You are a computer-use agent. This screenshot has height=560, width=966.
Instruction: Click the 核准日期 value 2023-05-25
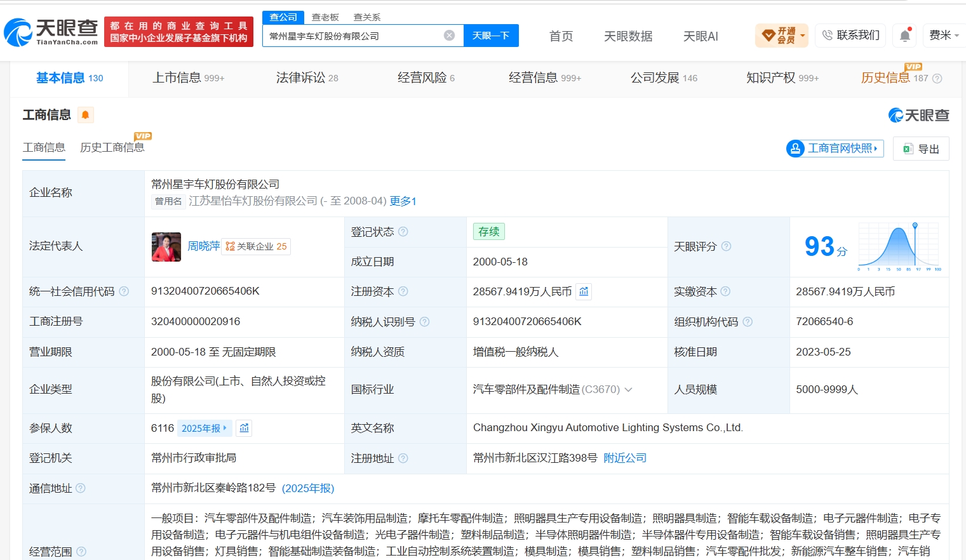[x=823, y=352]
